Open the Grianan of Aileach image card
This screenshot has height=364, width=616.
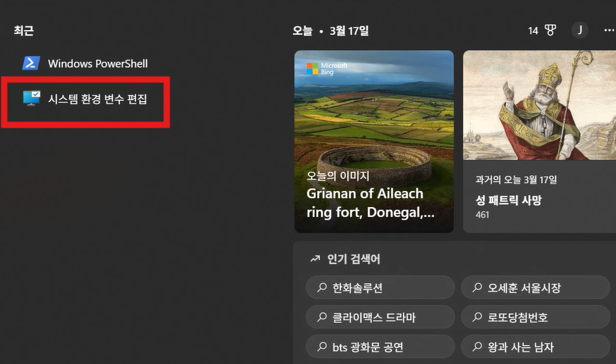pyautogui.click(x=374, y=142)
